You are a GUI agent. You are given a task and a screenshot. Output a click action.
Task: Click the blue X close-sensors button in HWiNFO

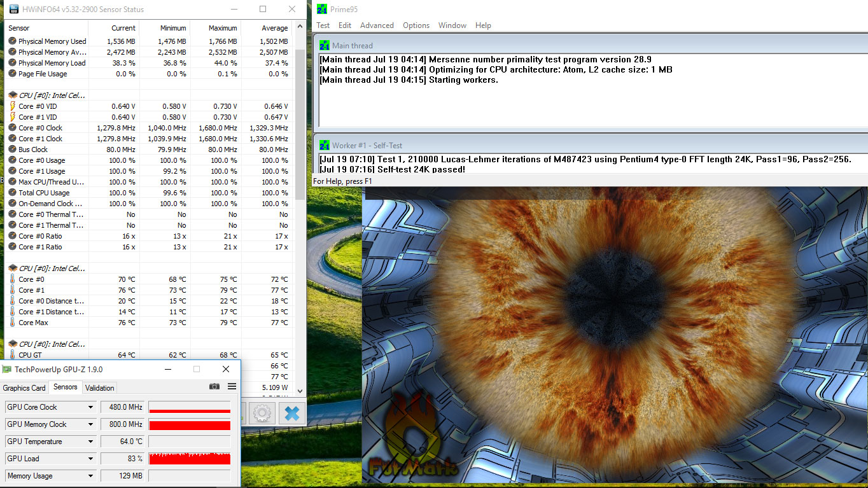(x=291, y=414)
